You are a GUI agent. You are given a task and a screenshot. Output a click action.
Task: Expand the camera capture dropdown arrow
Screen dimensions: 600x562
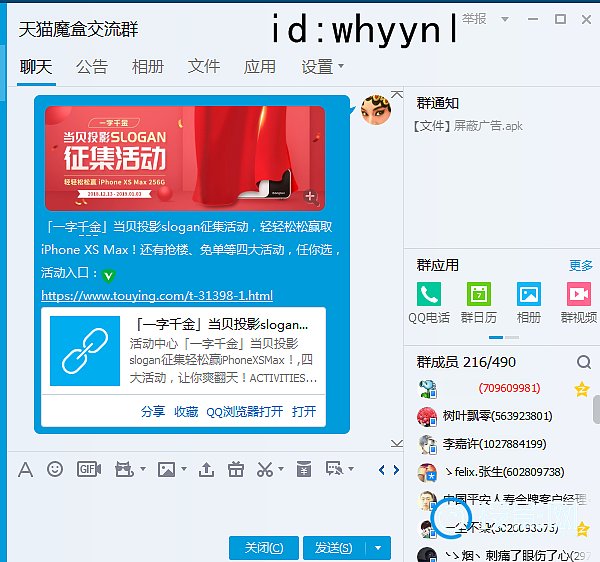coord(143,469)
